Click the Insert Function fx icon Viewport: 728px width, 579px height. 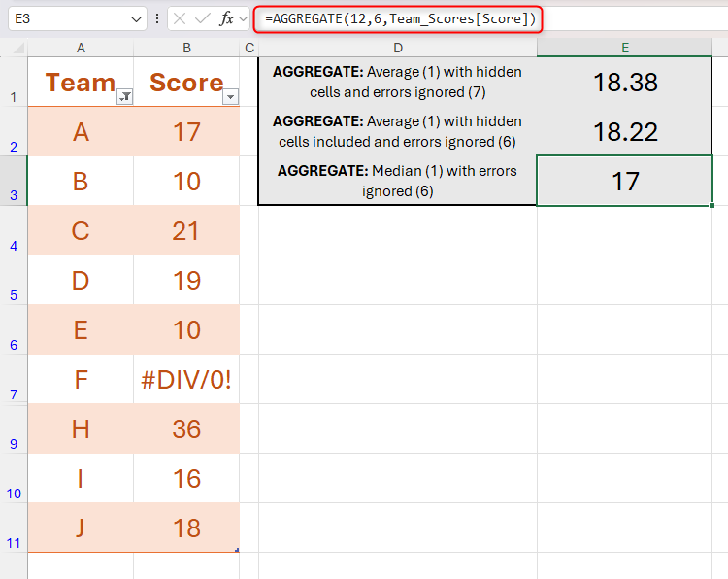(227, 18)
